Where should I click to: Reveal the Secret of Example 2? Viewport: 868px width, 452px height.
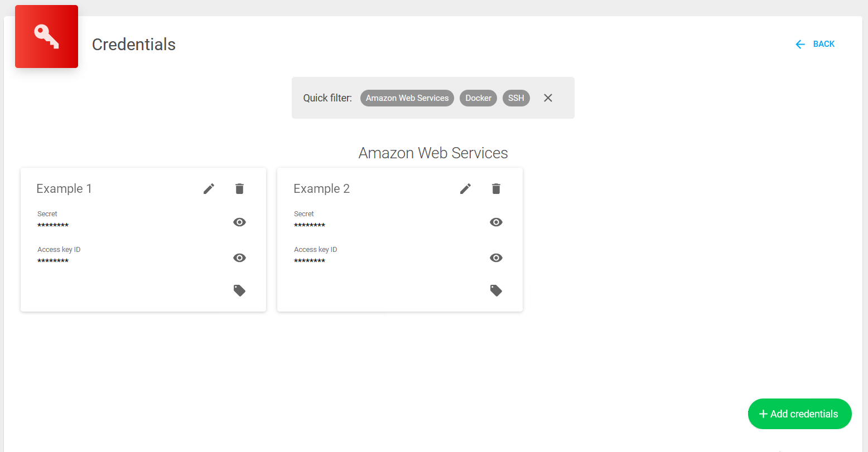tap(496, 222)
